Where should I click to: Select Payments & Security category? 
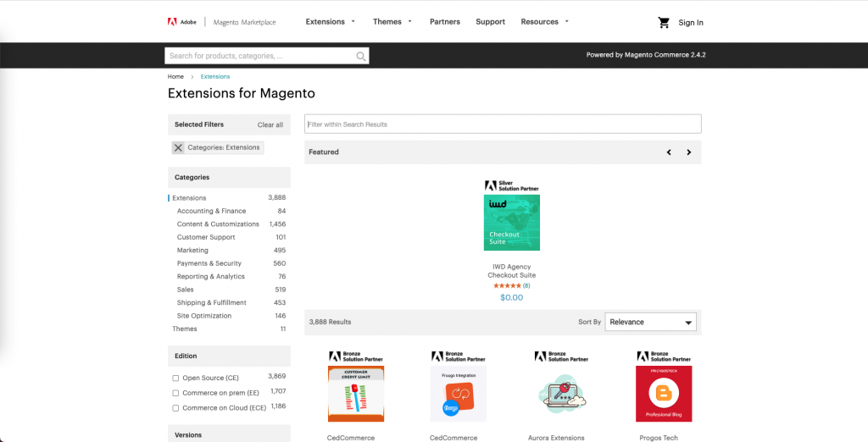tap(209, 264)
